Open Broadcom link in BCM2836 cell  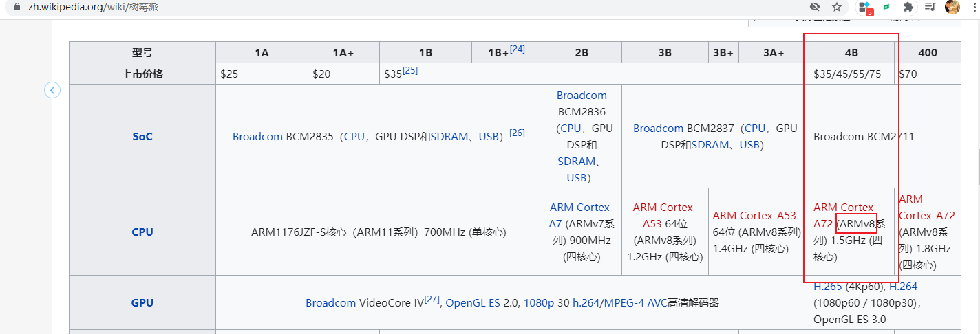[582, 95]
